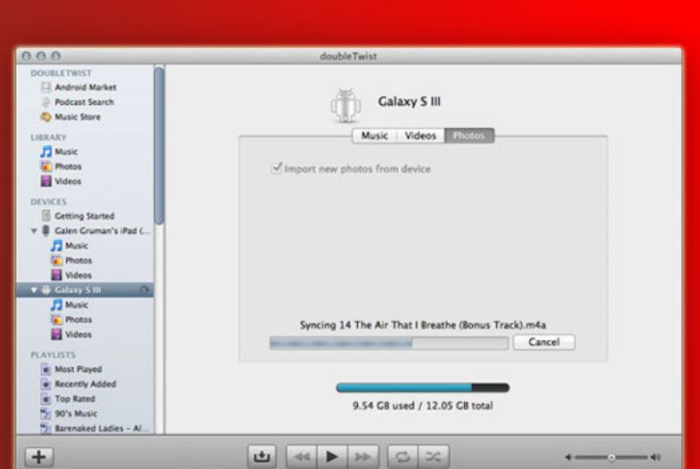Open Android Market in the sidebar

[85, 87]
